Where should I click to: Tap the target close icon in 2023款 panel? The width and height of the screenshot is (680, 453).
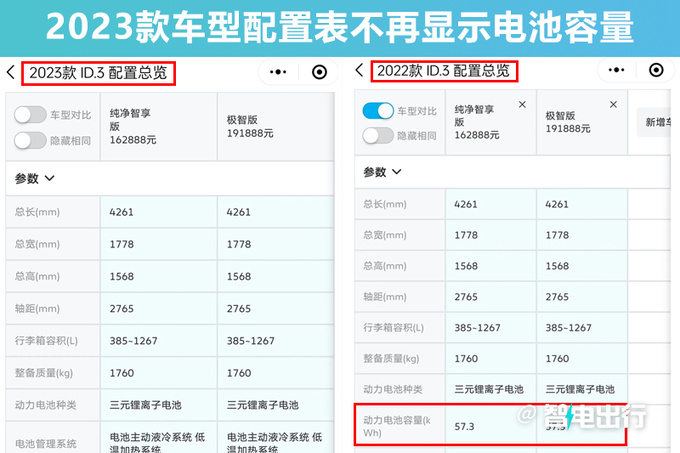[320, 72]
